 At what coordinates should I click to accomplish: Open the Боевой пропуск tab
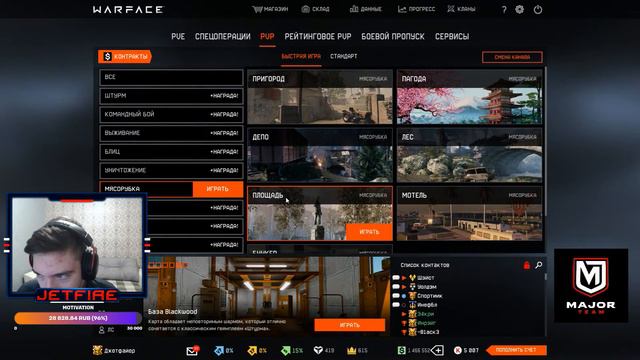click(393, 36)
